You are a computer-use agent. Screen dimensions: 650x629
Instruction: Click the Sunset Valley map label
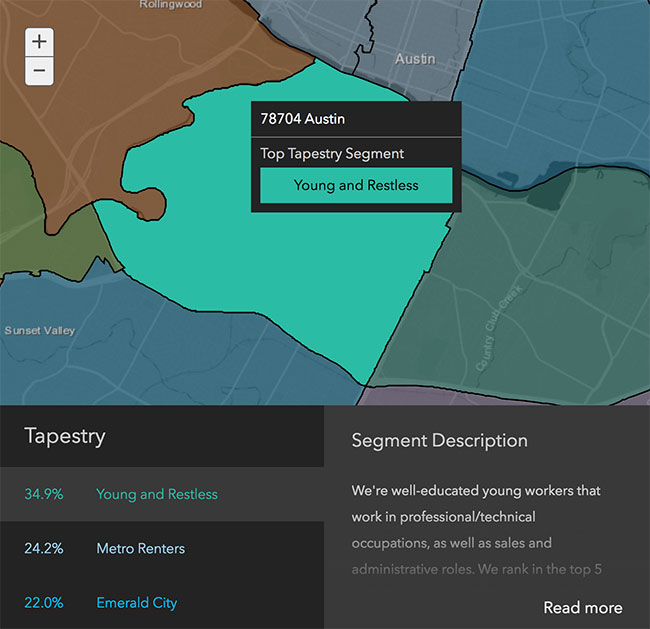40,330
